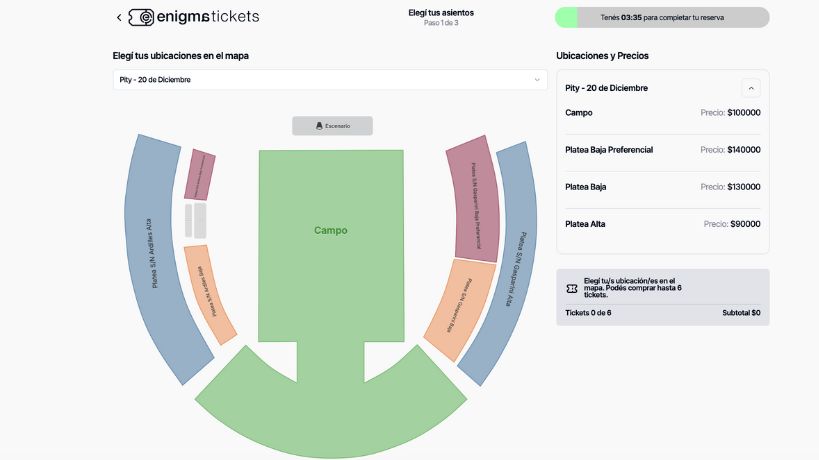Choose Platea Baja Preferencial price row
819x460 pixels.
point(662,150)
